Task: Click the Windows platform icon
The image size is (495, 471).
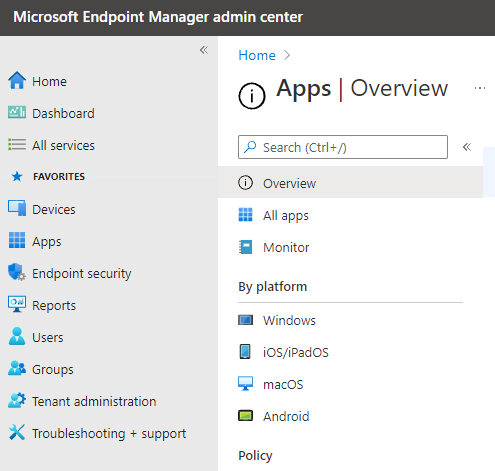Action: tap(245, 320)
